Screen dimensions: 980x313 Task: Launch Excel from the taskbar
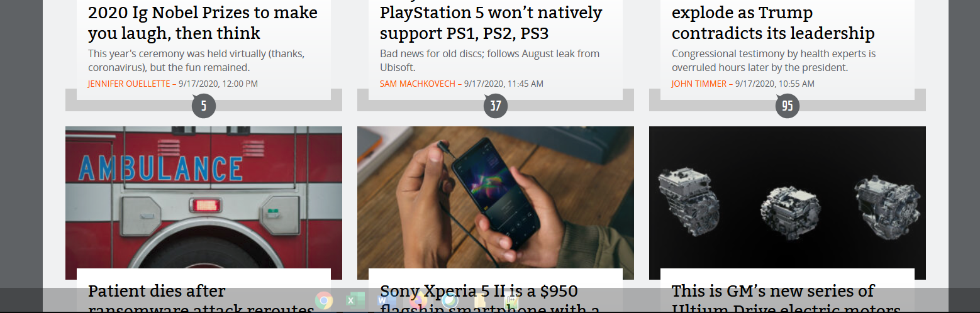[355, 300]
